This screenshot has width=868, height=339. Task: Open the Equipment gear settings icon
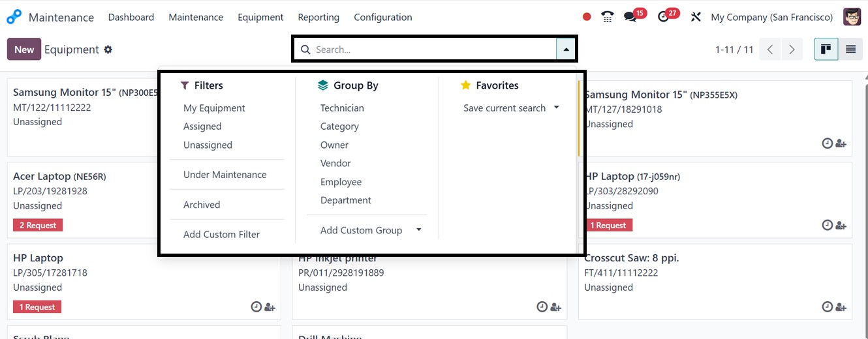click(108, 50)
